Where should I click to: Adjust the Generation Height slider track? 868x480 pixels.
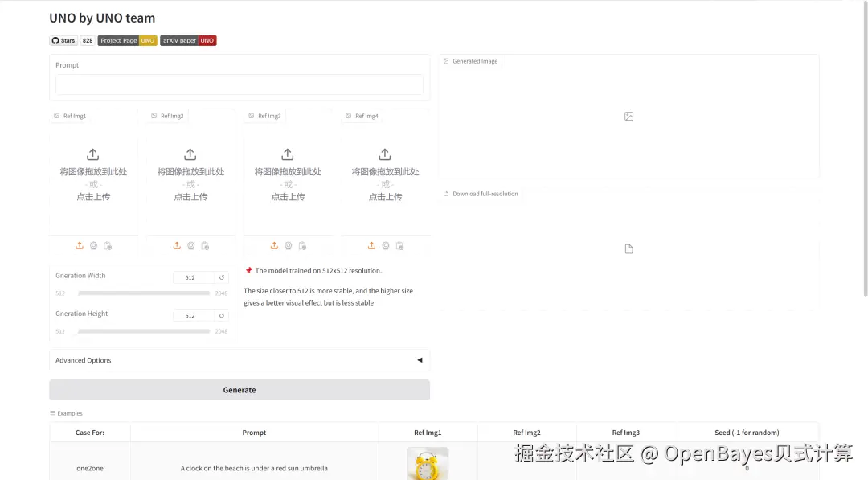point(144,331)
